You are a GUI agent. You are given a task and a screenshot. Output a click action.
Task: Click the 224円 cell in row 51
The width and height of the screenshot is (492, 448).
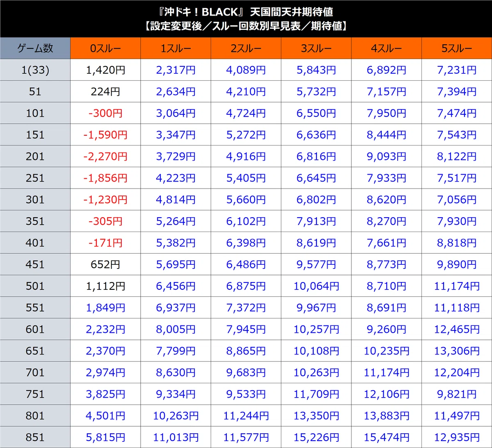[105, 91]
